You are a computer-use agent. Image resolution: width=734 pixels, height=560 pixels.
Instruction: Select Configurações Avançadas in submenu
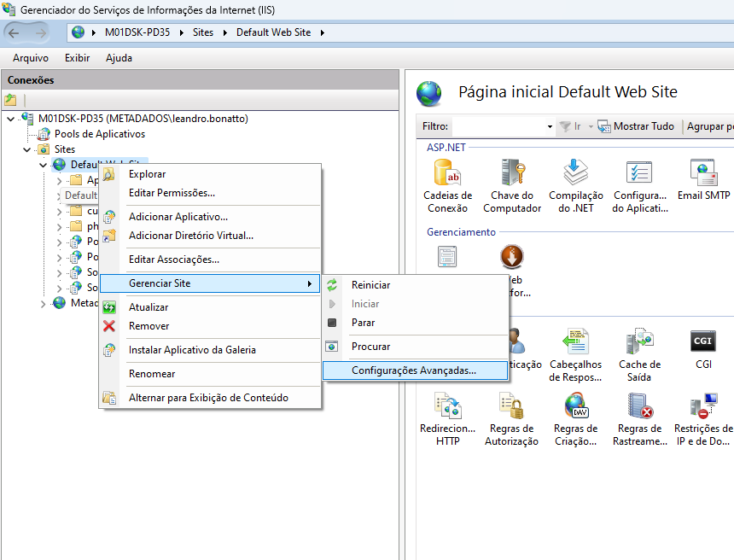(x=414, y=370)
